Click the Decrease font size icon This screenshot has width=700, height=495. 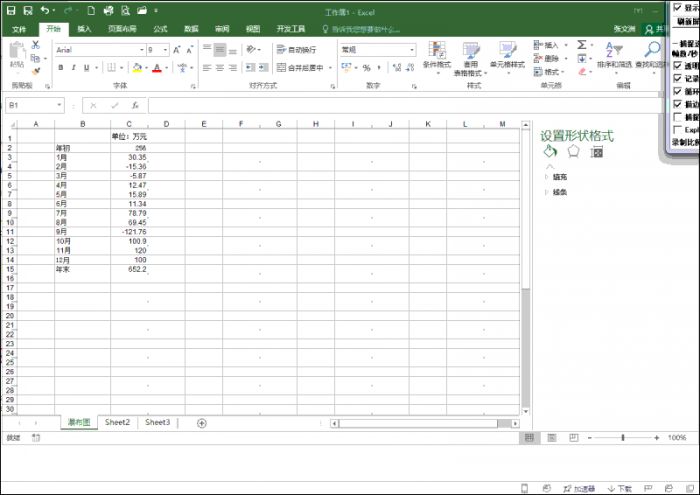click(190, 50)
